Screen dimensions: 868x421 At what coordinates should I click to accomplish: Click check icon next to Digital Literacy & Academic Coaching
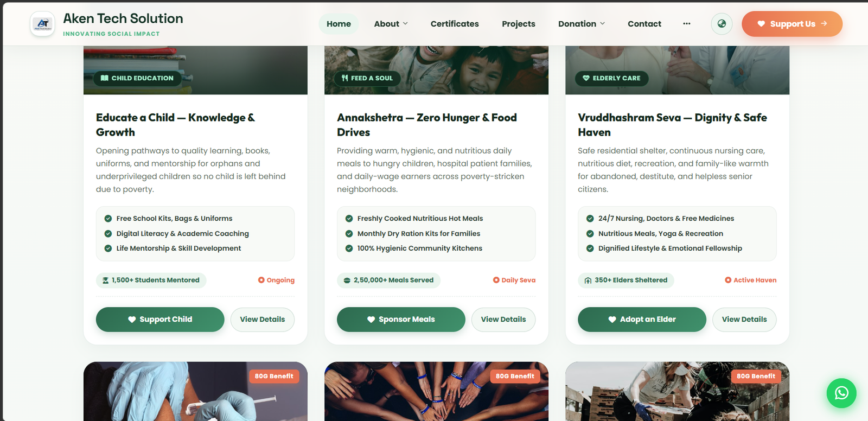tap(108, 234)
